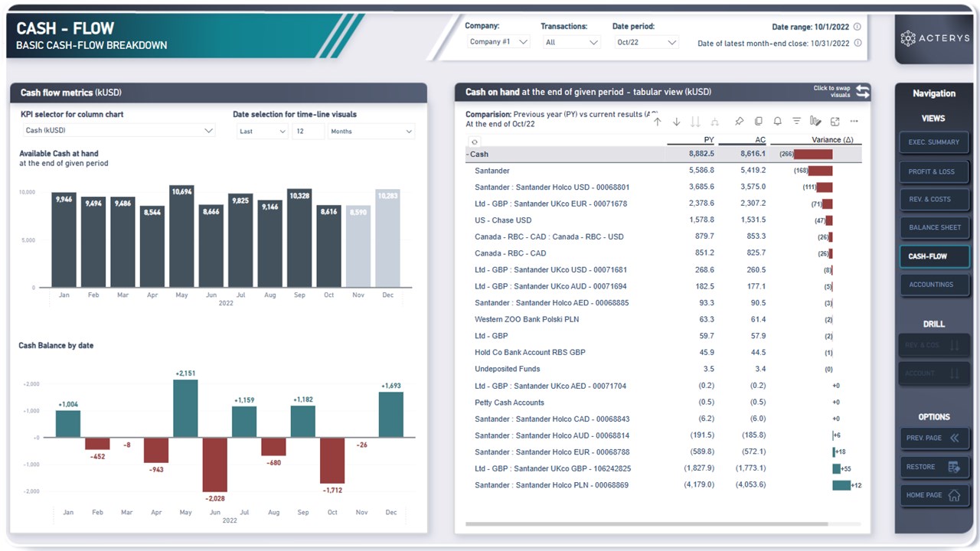Open the Company #1 dropdown
Screen dimensions: 980x551
click(498, 42)
